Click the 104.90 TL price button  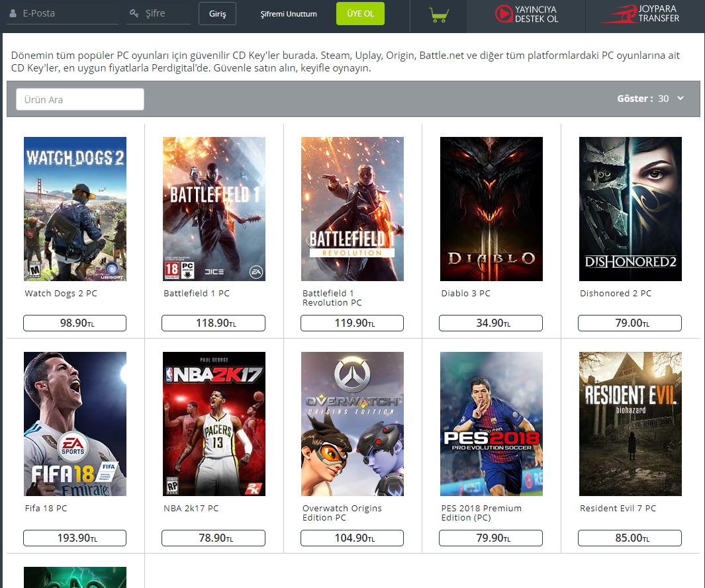[352, 538]
